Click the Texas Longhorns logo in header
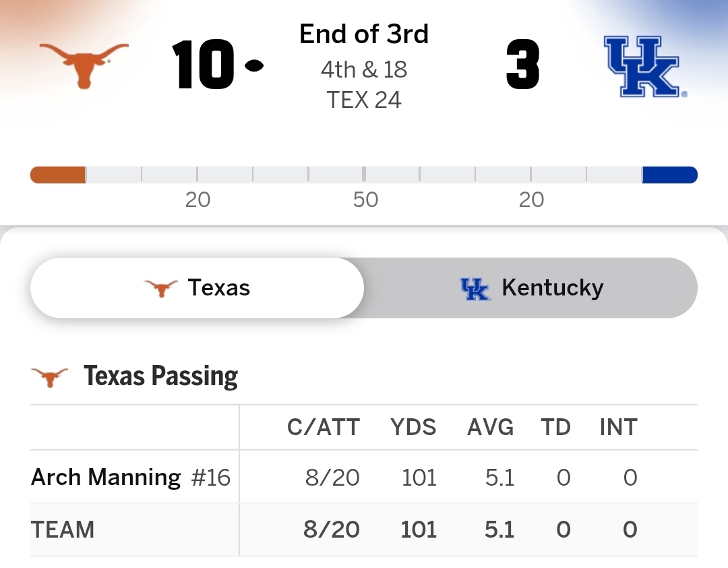This screenshot has width=728, height=568. (84, 65)
